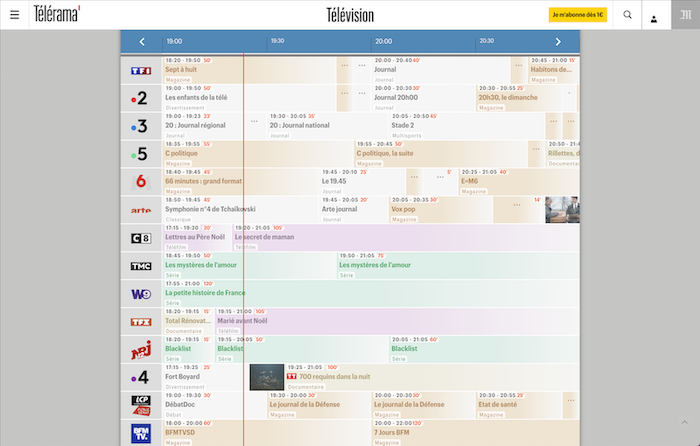Click Je m'abonne dès 1€ button
This screenshot has width=700, height=446.
coord(578,15)
